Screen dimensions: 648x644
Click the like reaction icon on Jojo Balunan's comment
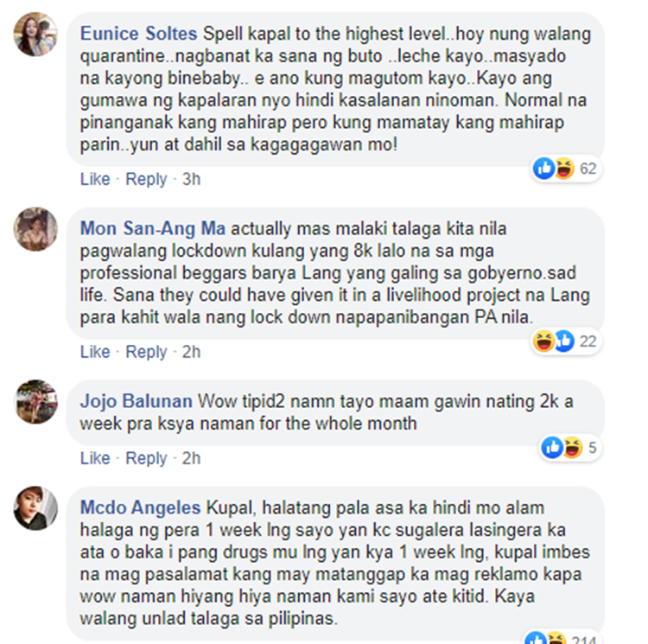552,448
